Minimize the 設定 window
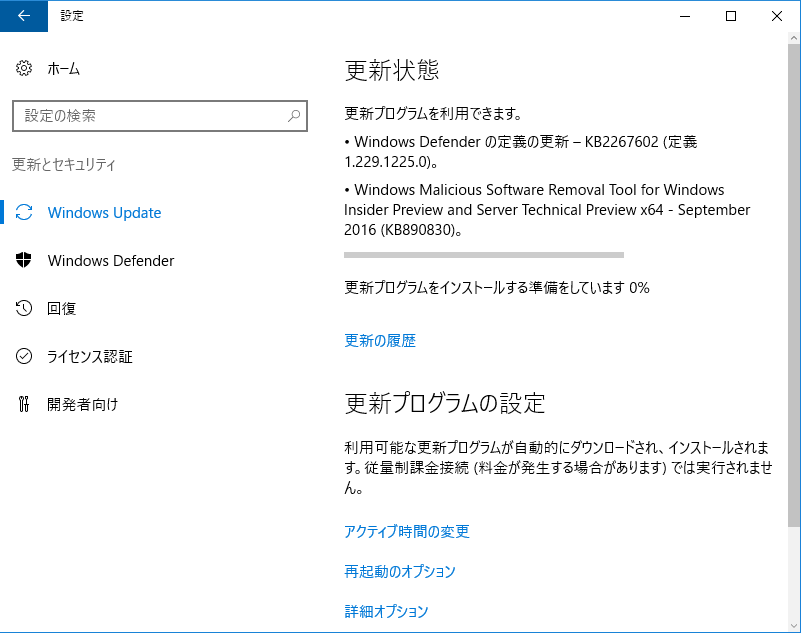The image size is (801, 633). [685, 16]
